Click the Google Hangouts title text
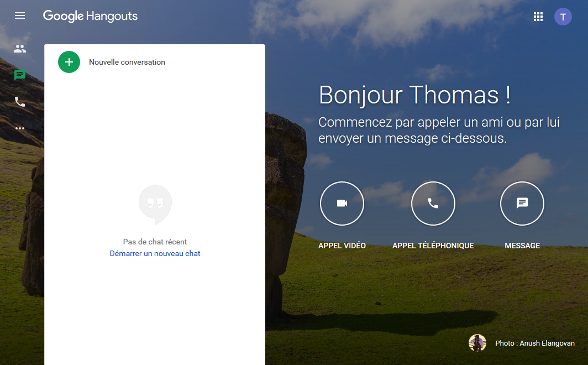Screen dimensions: 588x365 click(90, 17)
